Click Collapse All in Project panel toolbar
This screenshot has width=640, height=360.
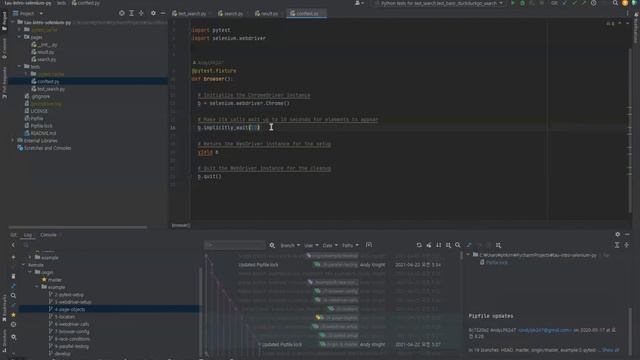click(141, 13)
